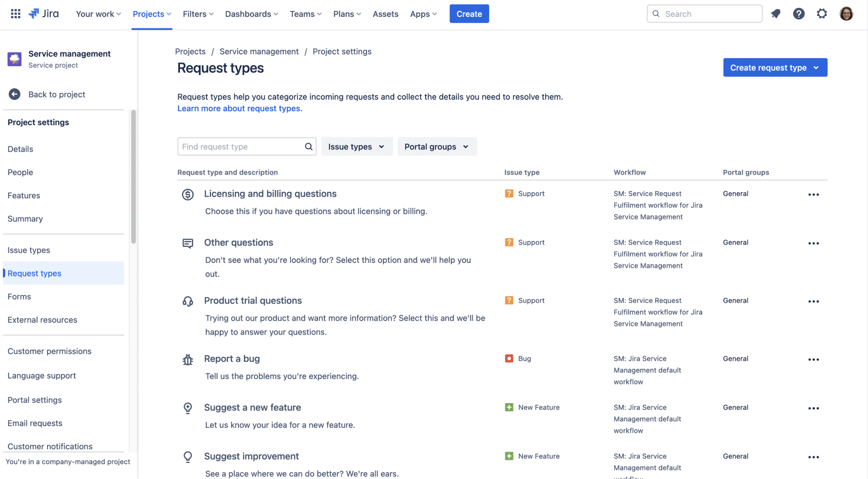Click the Jira logo
Image resolution: width=868 pixels, height=479 pixels.
44,14
